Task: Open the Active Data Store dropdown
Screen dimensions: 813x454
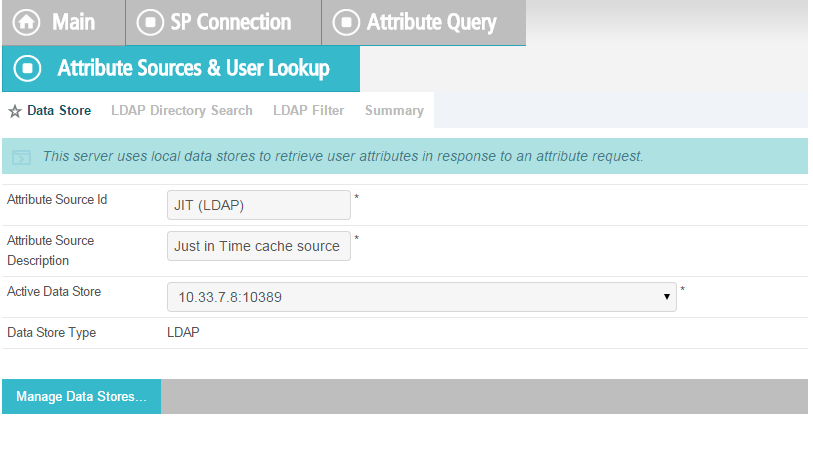Action: [422, 297]
